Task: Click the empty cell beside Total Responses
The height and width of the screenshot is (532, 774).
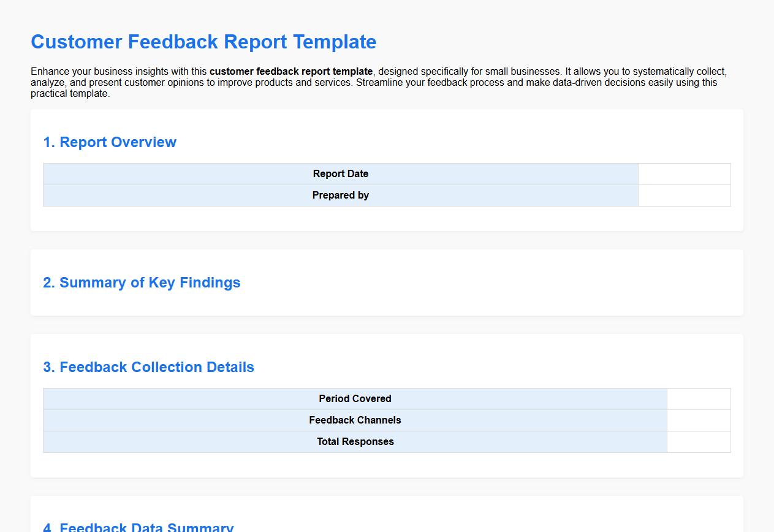Action: coord(698,441)
